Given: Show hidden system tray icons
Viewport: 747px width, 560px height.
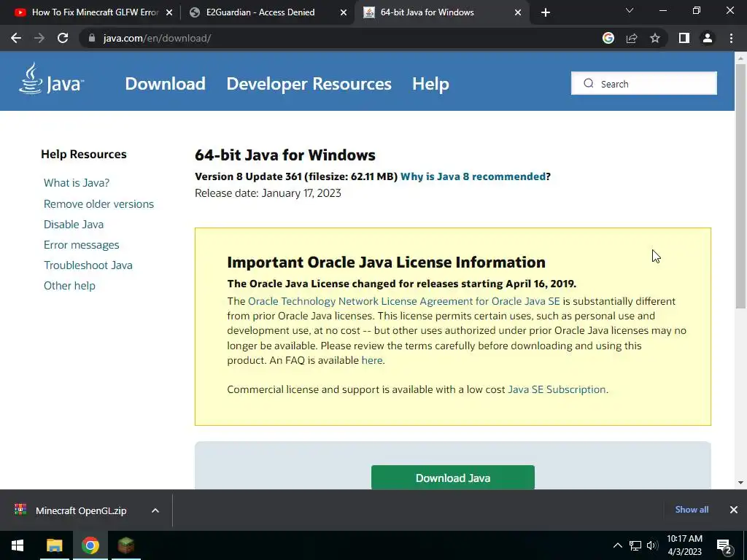Looking at the screenshot, I should tap(617, 545).
